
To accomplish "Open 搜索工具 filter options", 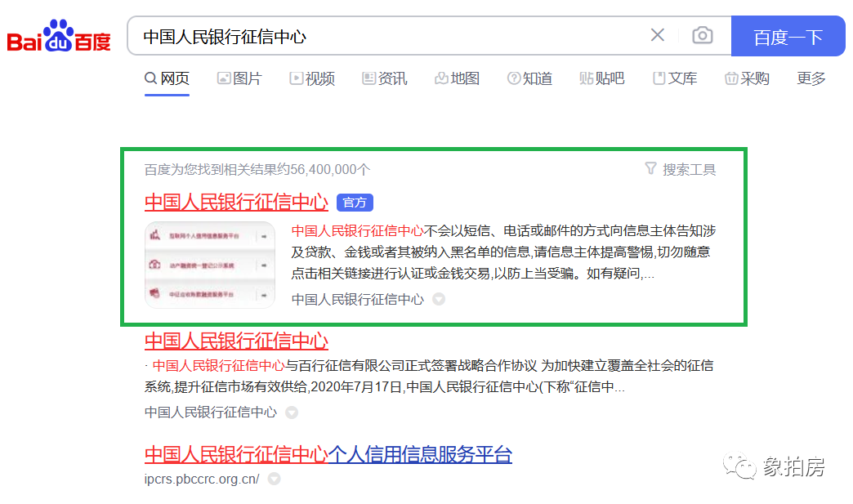I will click(x=680, y=170).
